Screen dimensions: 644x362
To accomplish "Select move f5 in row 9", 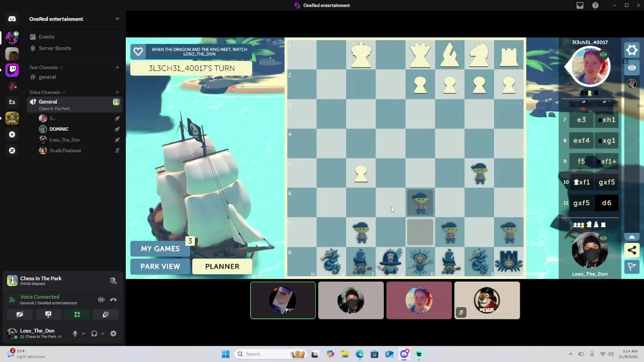I will (x=581, y=161).
